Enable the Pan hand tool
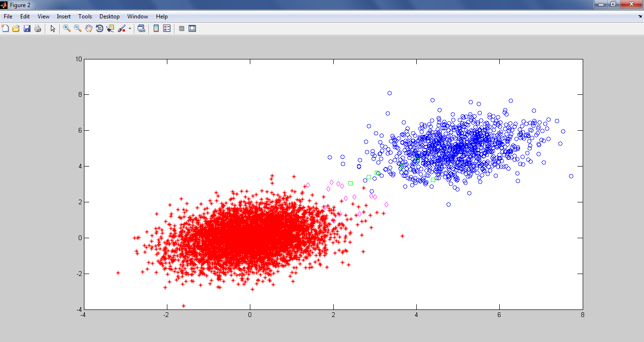This screenshot has width=644, height=342. pos(89,28)
